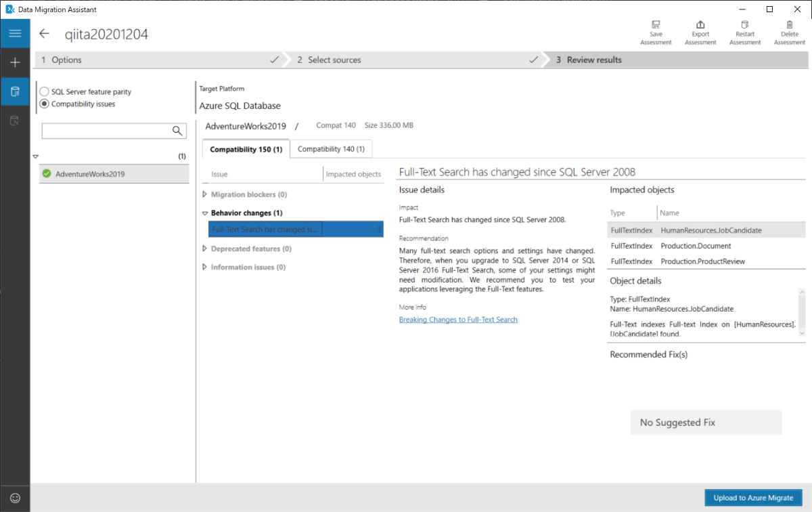Go to step 3 Review results
This screenshot has height=512, width=812.
(x=679, y=60)
